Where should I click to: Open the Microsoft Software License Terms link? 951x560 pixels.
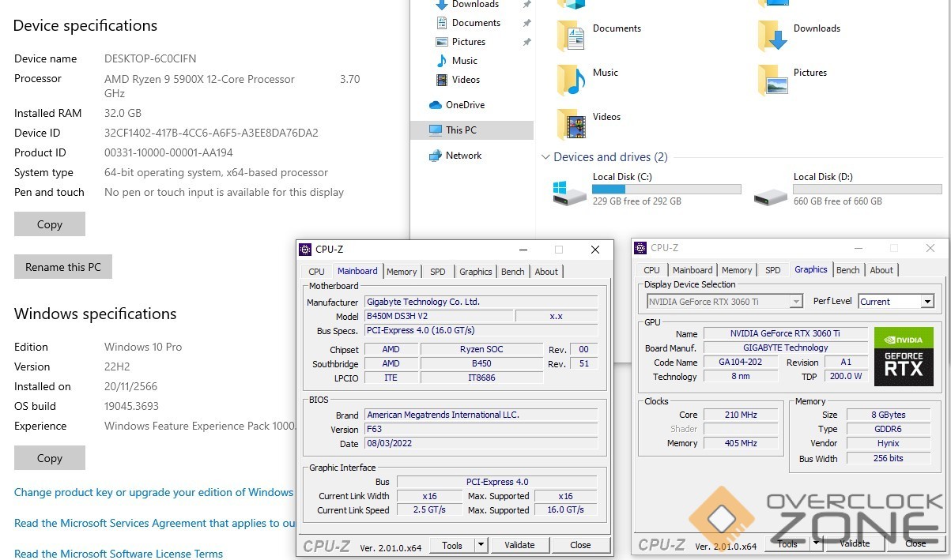[x=119, y=554]
